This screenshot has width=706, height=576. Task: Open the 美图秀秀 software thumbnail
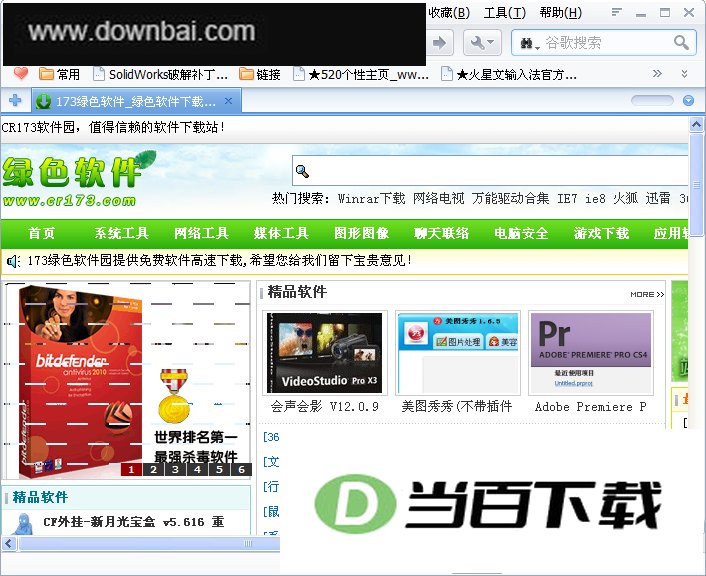pyautogui.click(x=457, y=353)
